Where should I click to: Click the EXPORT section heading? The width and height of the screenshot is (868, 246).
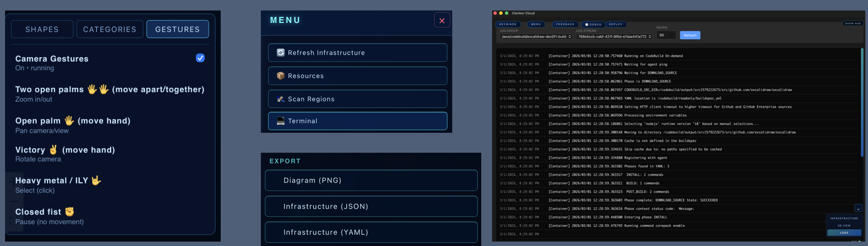[x=285, y=161]
